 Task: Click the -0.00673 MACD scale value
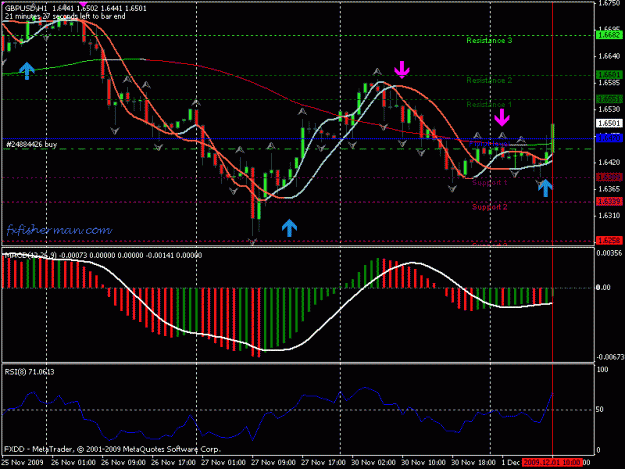coord(609,357)
